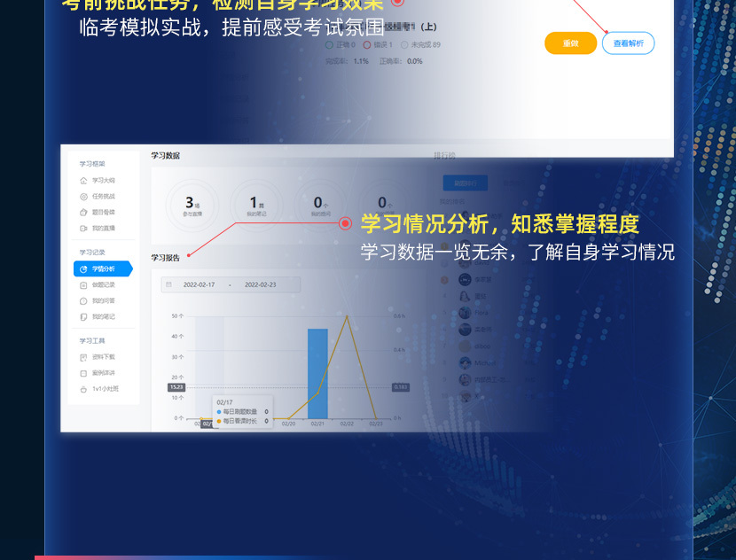Click the home icon beside 学习大纲
Image resolution: width=736 pixels, height=560 pixels.
tap(83, 181)
